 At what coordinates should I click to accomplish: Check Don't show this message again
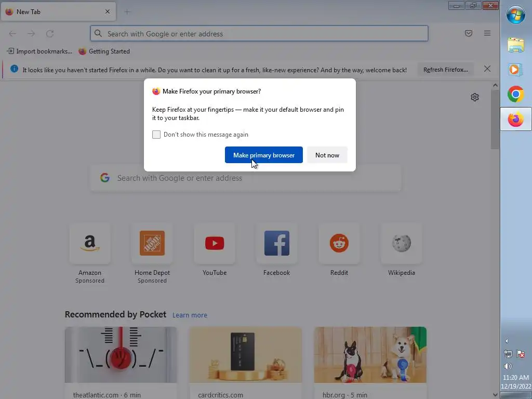pyautogui.click(x=156, y=135)
